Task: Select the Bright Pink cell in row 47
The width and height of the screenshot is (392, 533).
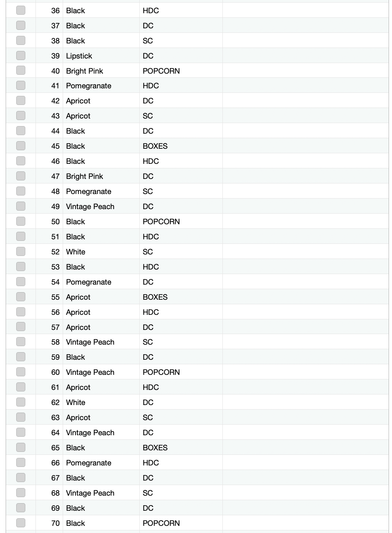Action: point(101,176)
